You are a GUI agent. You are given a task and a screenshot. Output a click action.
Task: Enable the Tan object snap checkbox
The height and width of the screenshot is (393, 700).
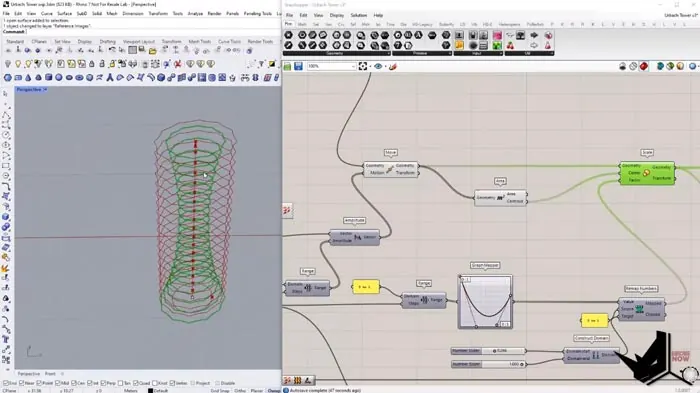pyautogui.click(x=121, y=383)
